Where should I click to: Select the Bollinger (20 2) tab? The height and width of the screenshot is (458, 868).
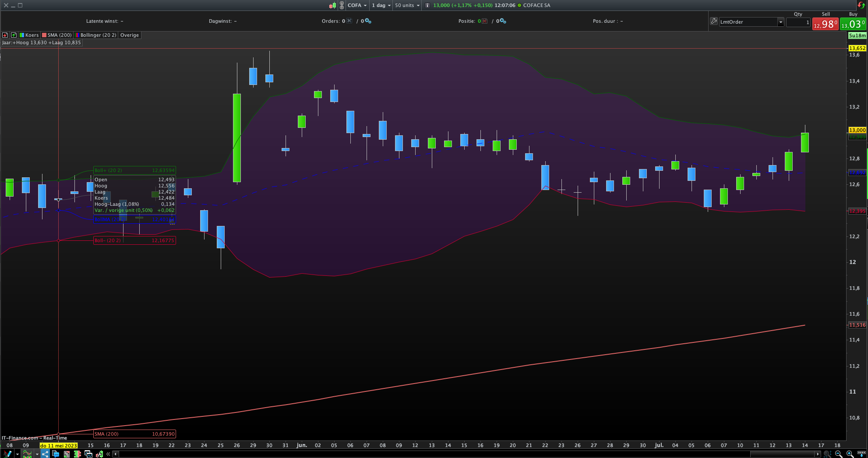(x=95, y=35)
